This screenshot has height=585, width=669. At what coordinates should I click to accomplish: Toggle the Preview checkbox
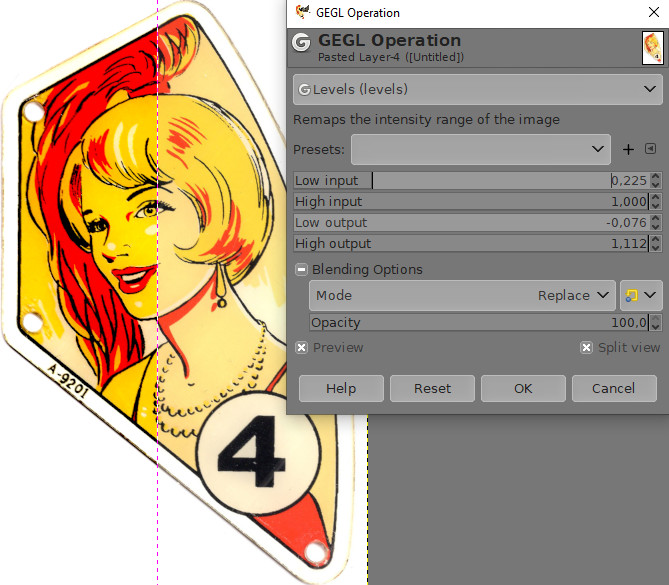coord(301,348)
